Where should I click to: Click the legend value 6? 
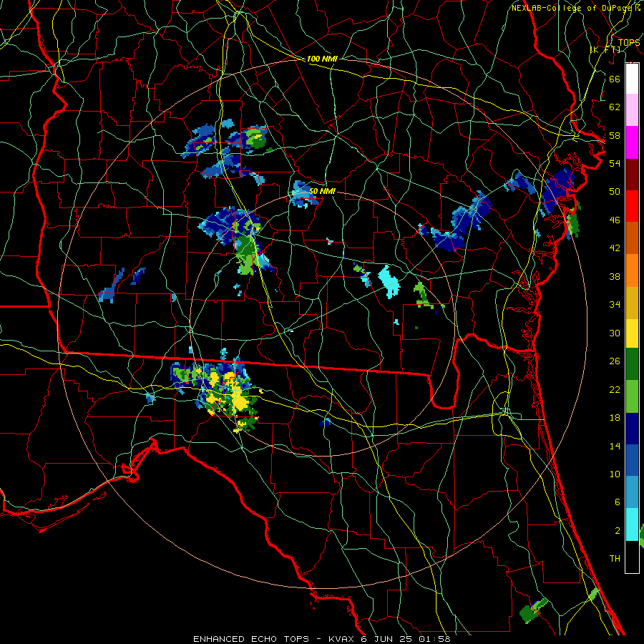617,502
